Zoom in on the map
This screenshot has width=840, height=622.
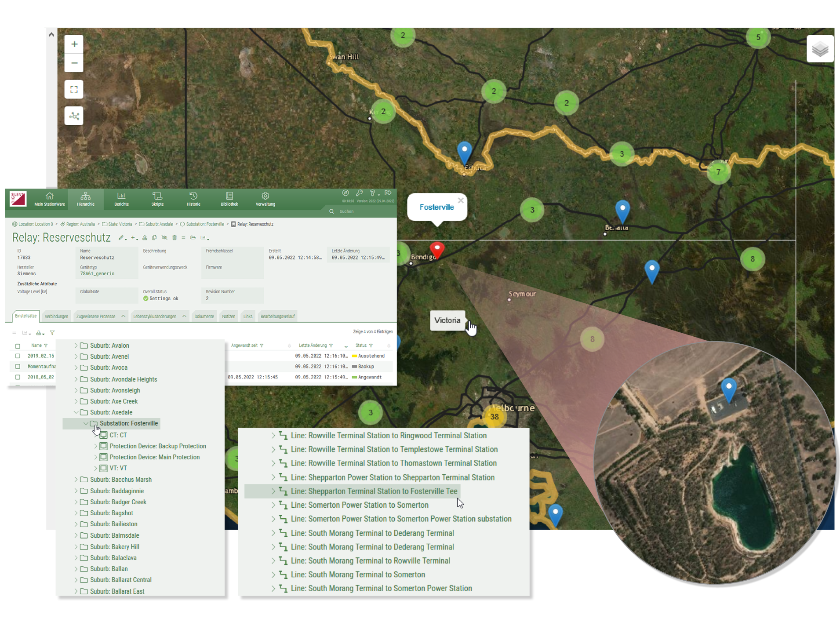74,44
